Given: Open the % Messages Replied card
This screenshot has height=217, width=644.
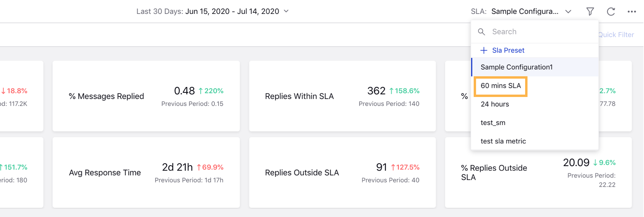Looking at the screenshot, I should click(x=146, y=96).
